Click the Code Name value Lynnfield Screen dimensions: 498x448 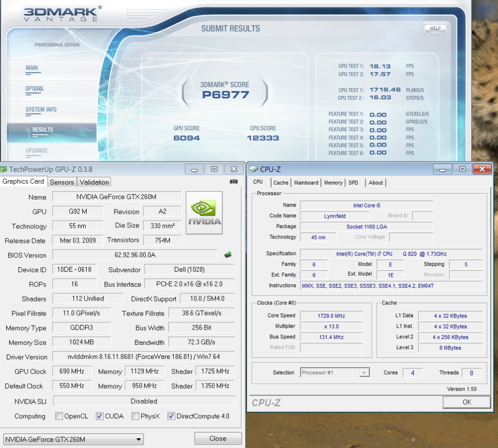335,216
